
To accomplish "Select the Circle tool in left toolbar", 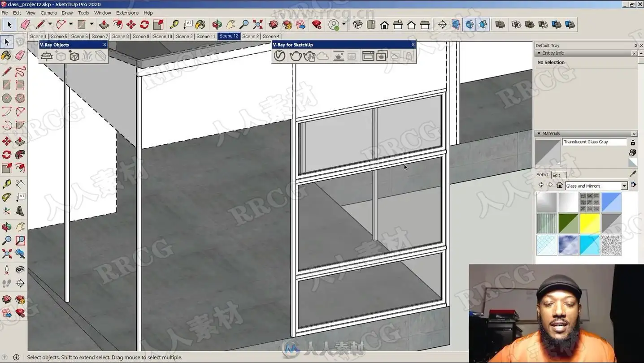I will [7, 98].
